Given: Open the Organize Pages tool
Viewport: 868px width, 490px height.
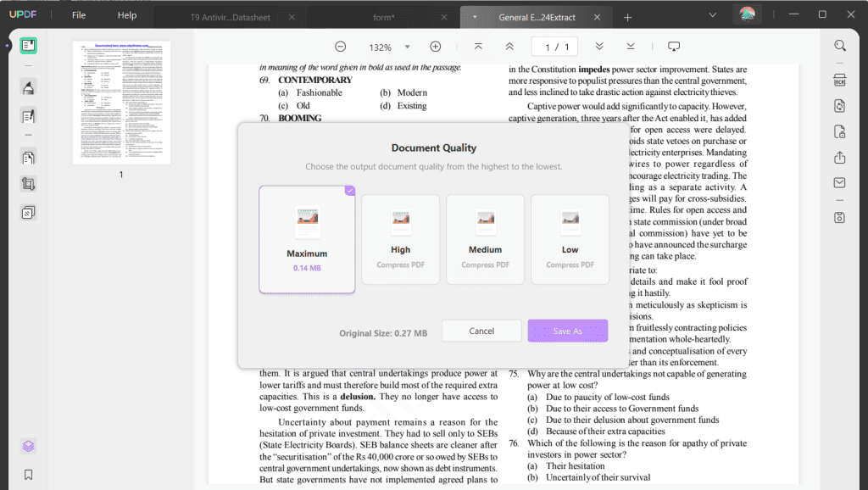Looking at the screenshot, I should click(28, 157).
